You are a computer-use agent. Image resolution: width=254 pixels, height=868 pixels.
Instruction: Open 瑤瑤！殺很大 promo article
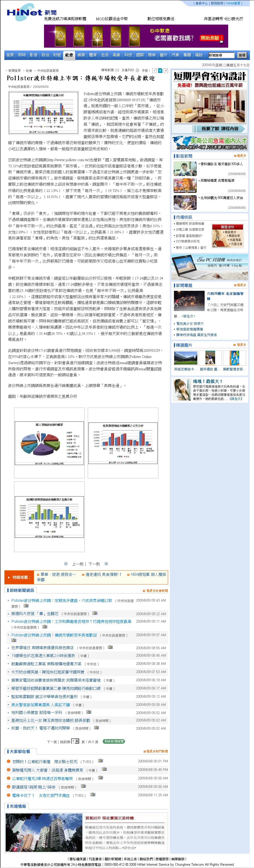(x=207, y=381)
